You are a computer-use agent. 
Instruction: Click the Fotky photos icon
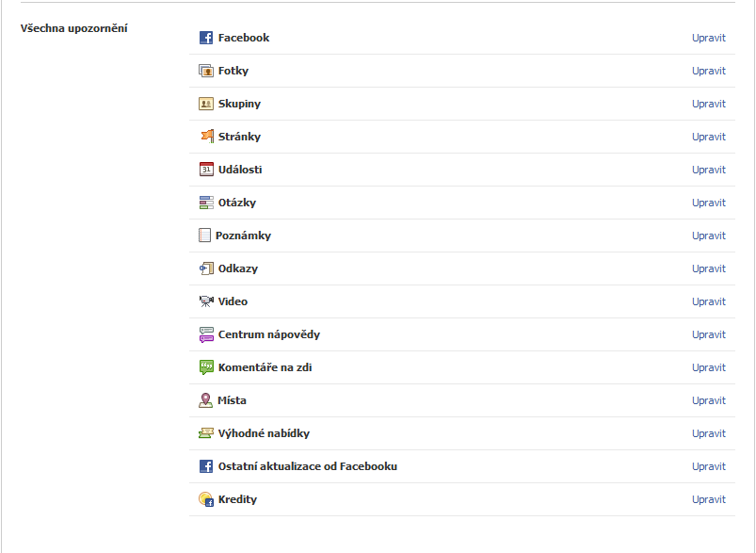click(x=206, y=71)
